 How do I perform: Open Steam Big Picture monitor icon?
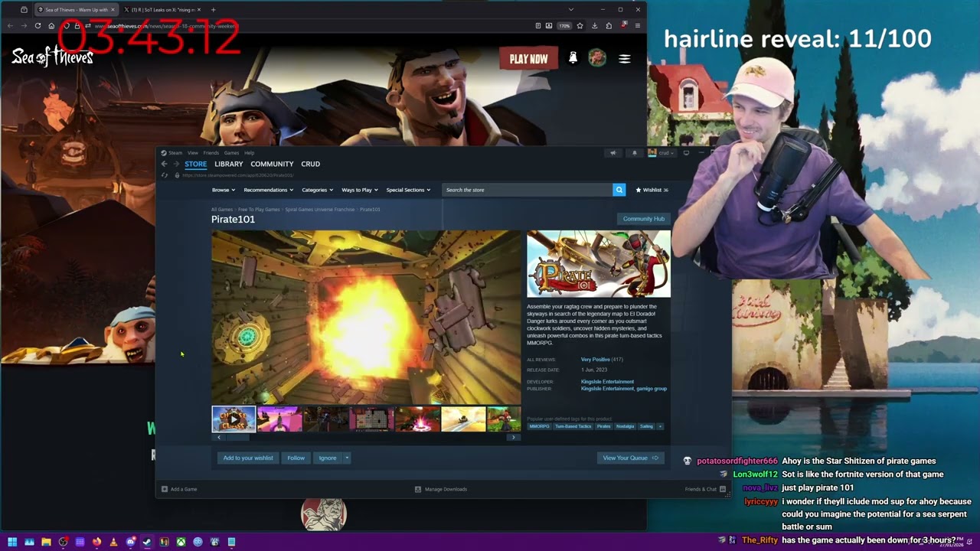(x=686, y=153)
